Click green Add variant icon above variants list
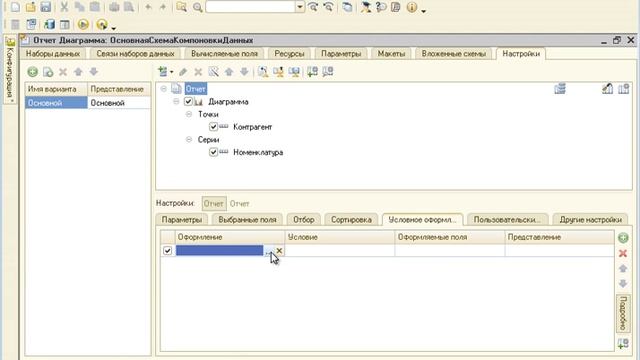 point(33,72)
